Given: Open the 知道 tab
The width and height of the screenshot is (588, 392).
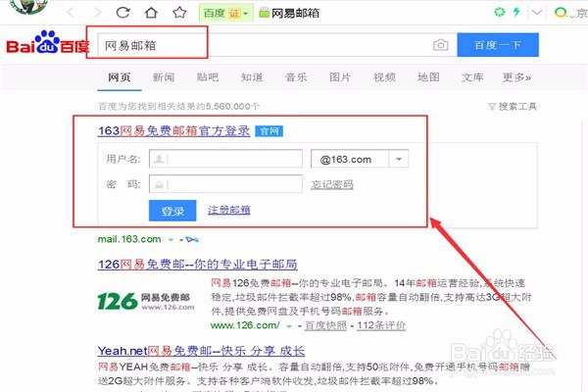Looking at the screenshot, I should click(x=252, y=77).
